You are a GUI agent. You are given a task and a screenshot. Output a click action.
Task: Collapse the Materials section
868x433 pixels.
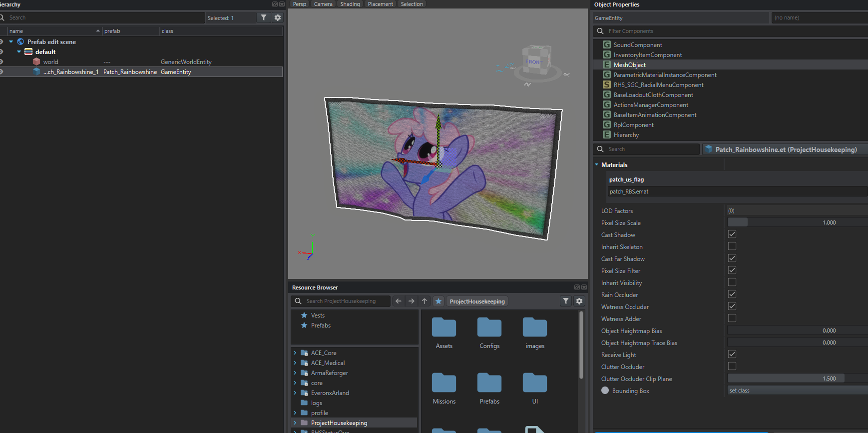tap(596, 164)
